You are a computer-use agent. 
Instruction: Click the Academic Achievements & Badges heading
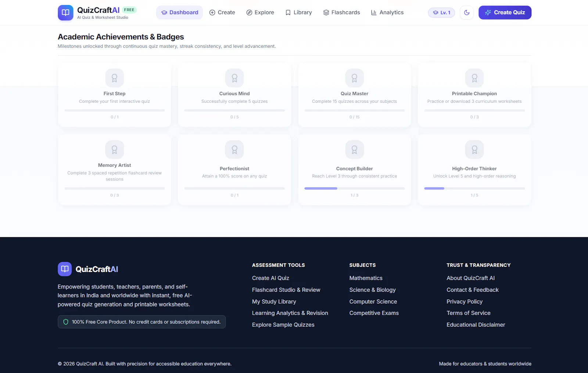[x=121, y=37]
